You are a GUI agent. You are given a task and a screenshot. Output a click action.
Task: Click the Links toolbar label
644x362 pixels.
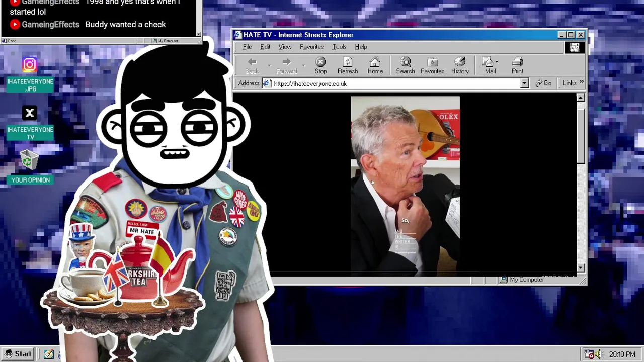click(570, 83)
